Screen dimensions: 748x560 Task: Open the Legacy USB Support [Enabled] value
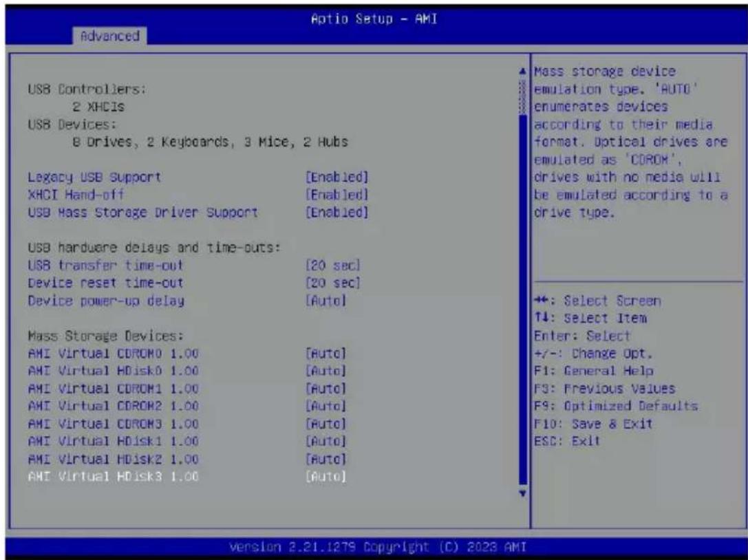336,177
